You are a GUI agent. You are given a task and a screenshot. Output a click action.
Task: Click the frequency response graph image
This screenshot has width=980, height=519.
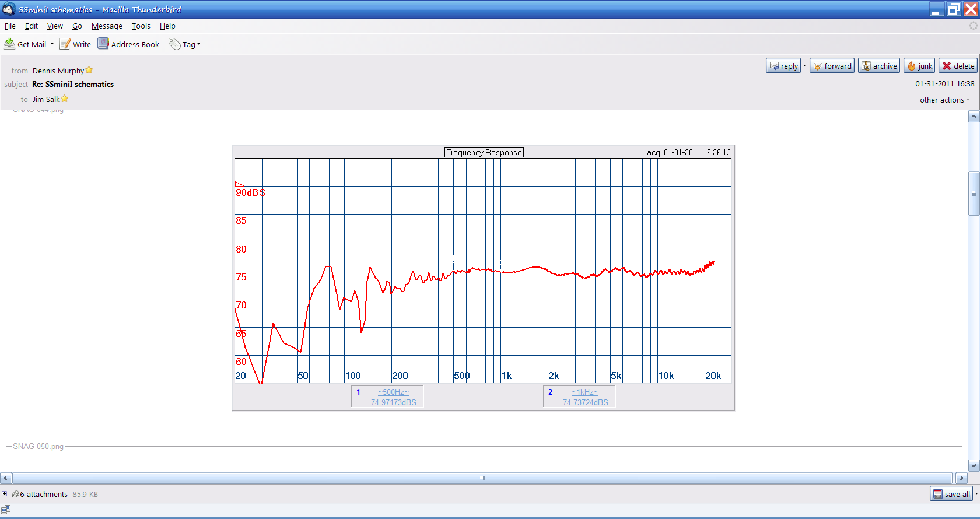tap(484, 278)
